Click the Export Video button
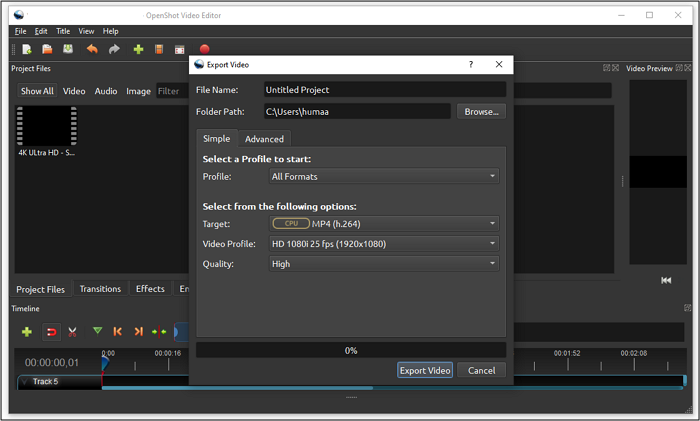Viewport: 700px width, 421px height. [425, 370]
